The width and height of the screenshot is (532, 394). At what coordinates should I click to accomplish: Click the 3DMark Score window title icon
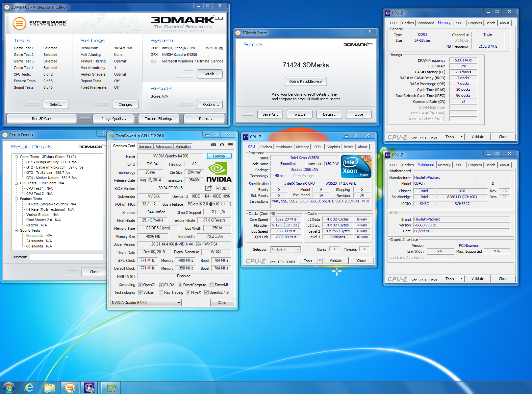pyautogui.click(x=238, y=33)
